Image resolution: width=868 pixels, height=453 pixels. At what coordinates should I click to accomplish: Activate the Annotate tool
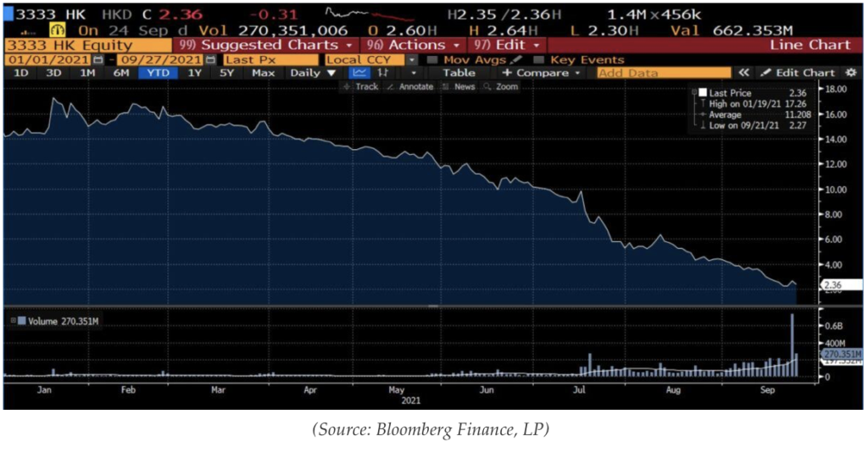410,87
